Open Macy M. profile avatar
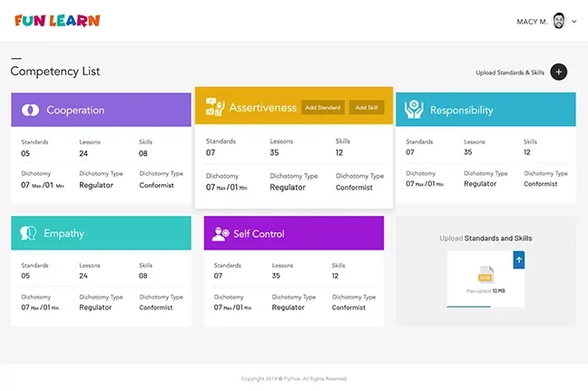The image size is (588, 391). [x=559, y=21]
